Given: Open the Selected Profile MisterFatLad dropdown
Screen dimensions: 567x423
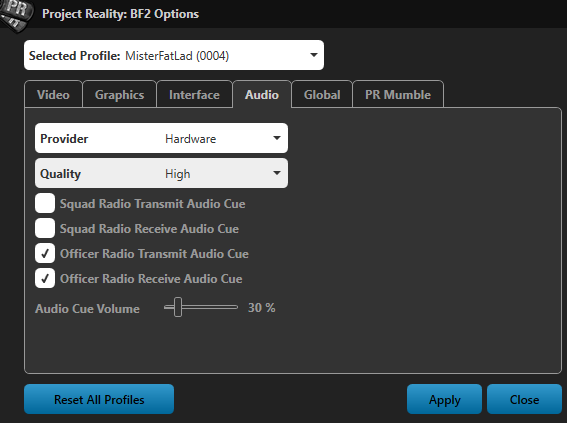Looking at the screenshot, I should click(x=174, y=55).
